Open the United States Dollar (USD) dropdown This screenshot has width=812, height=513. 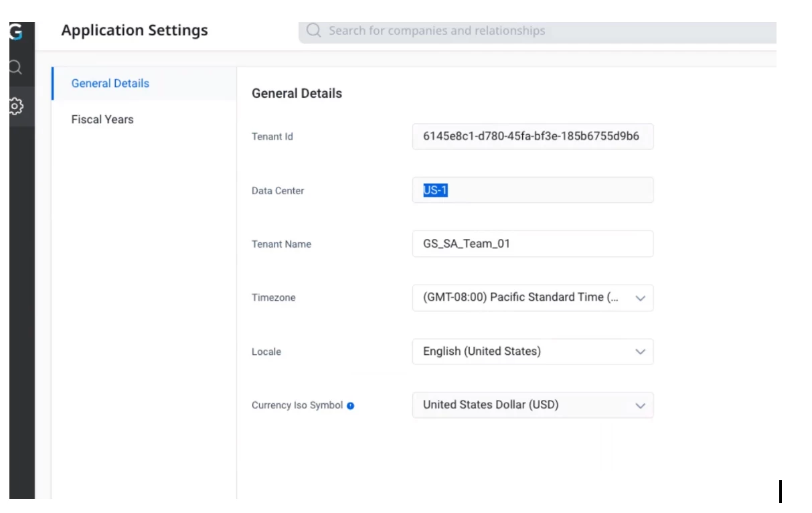(x=522, y=405)
